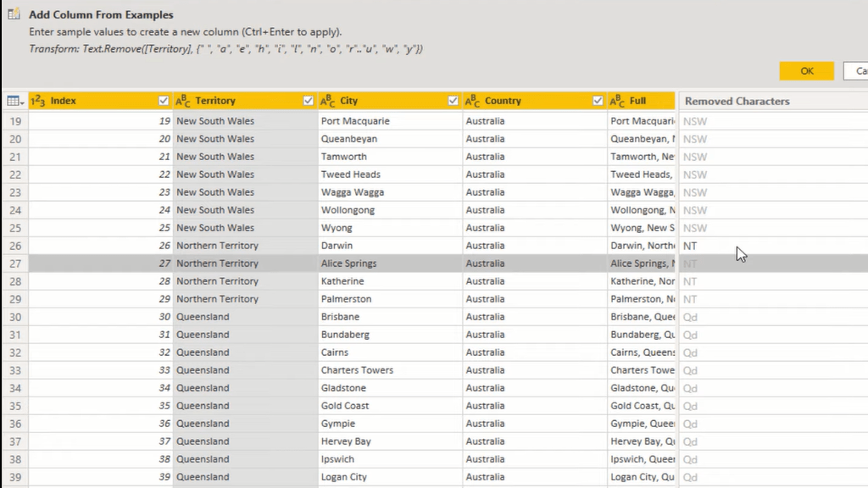
Task: Click the Cancel button
Action: pos(856,71)
